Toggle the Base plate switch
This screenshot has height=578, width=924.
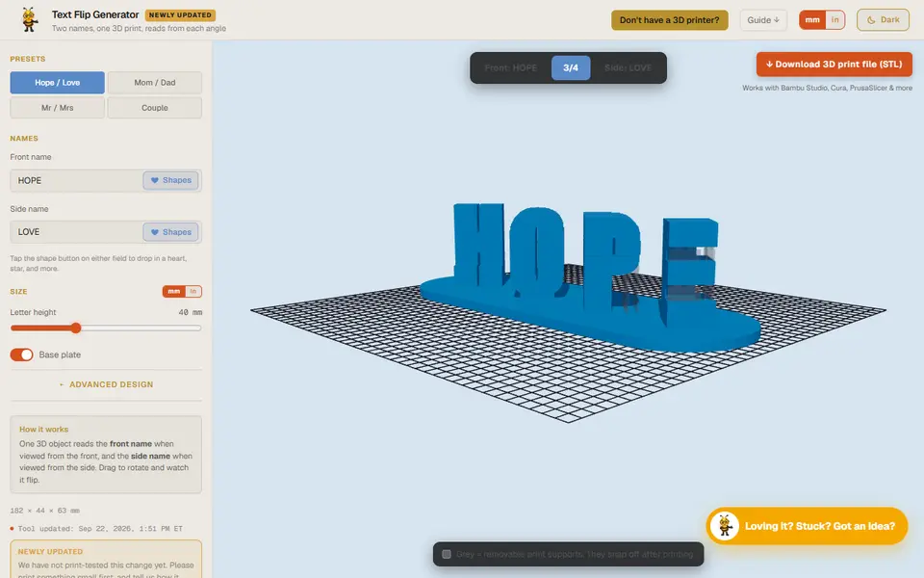(x=22, y=355)
